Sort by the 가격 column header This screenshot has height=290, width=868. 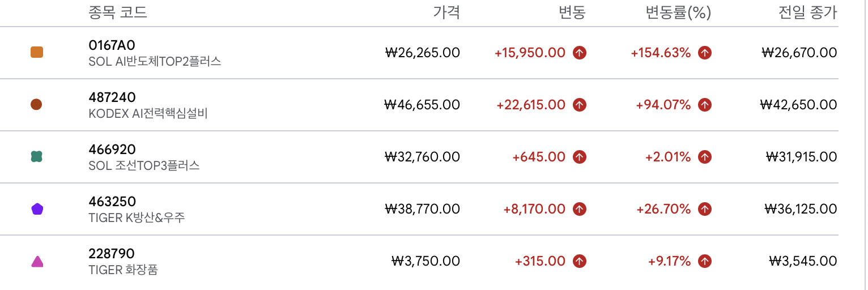pos(446,12)
